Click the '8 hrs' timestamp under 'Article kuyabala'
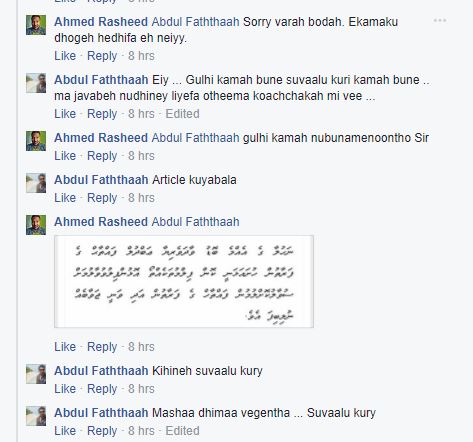This screenshot has height=442, width=473. pos(141,198)
